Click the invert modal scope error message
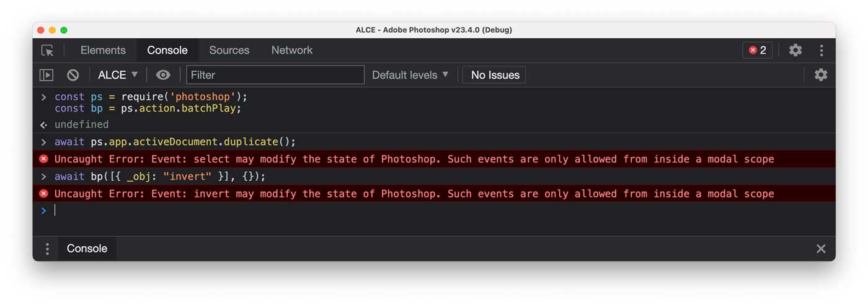This screenshot has height=304, width=868. tap(414, 194)
